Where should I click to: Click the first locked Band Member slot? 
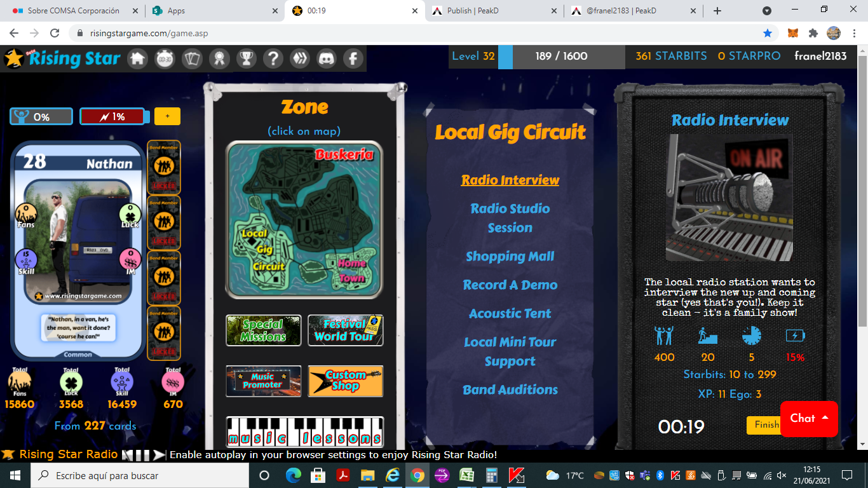coord(164,167)
